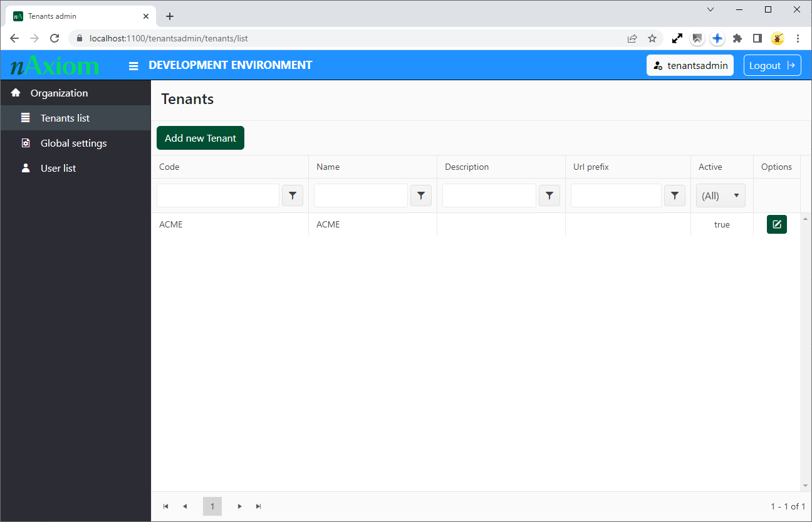Click the fullscreen arrows extension icon
The image size is (812, 522).
(x=677, y=38)
